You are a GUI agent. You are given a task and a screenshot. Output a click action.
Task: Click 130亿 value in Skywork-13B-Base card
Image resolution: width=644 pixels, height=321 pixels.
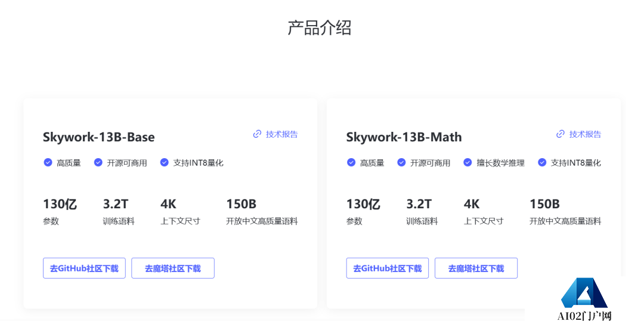(x=60, y=204)
